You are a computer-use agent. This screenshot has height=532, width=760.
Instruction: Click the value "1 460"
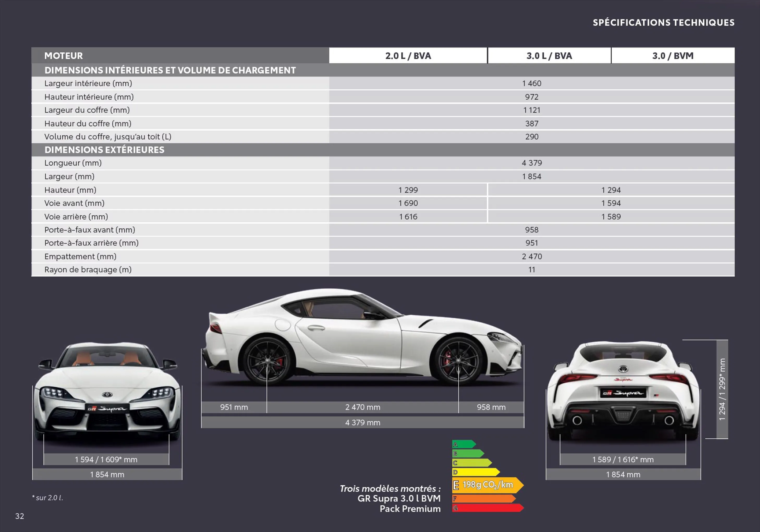pyautogui.click(x=532, y=83)
